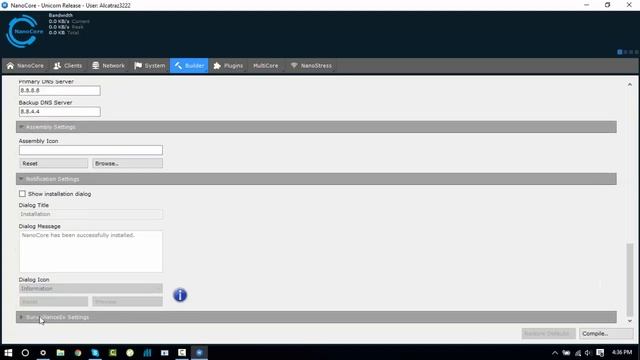
Task: Click the NanoCore logo in header
Action: tap(24, 31)
